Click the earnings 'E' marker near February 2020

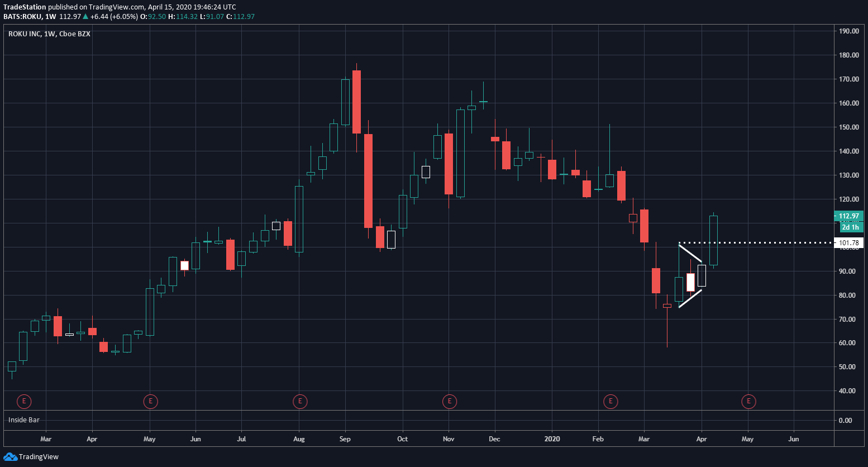pyautogui.click(x=611, y=401)
